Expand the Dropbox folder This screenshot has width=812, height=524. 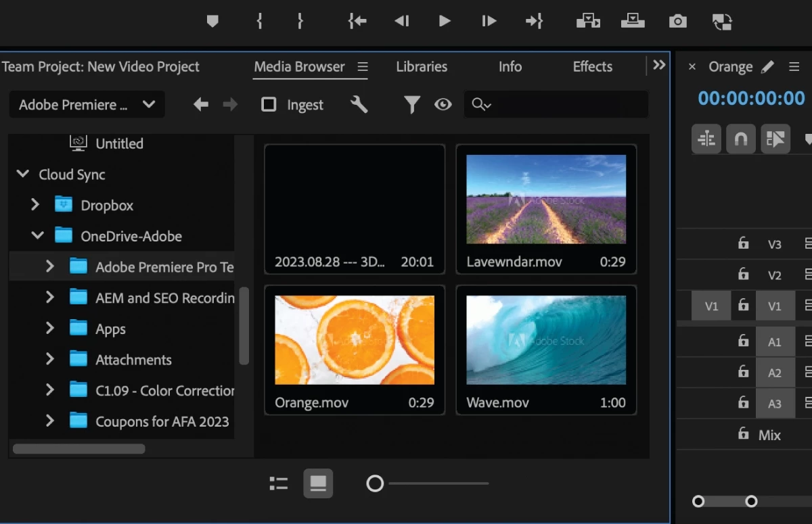35,204
